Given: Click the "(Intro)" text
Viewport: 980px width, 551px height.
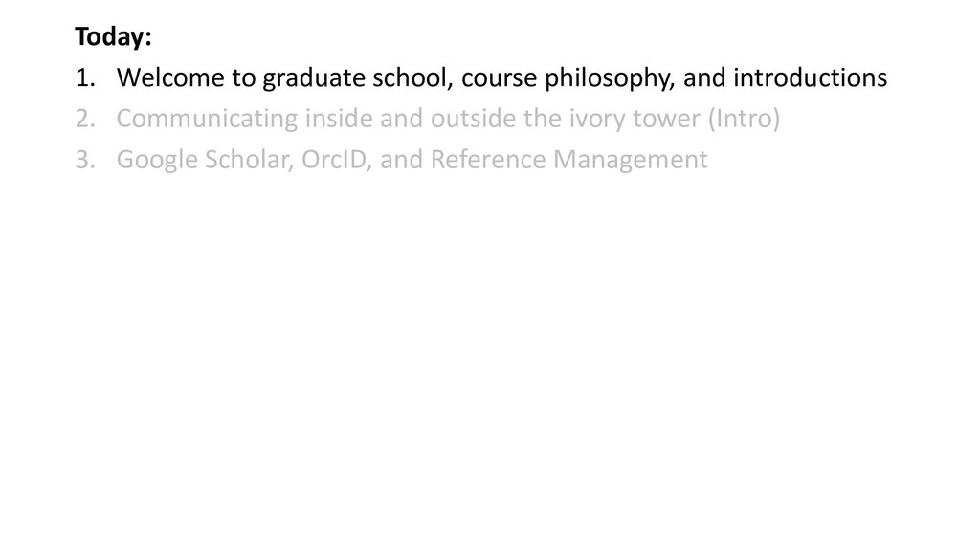Looking at the screenshot, I should coord(744,119).
